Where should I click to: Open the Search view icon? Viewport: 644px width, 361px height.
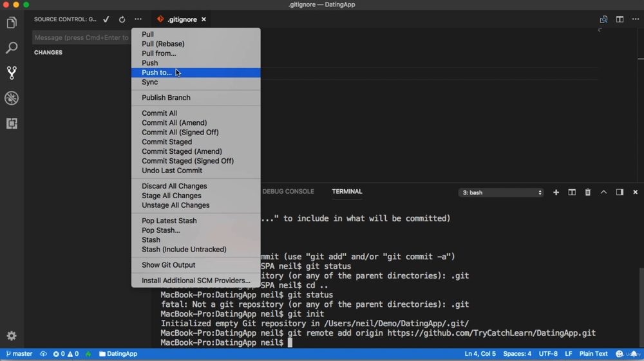[12, 48]
